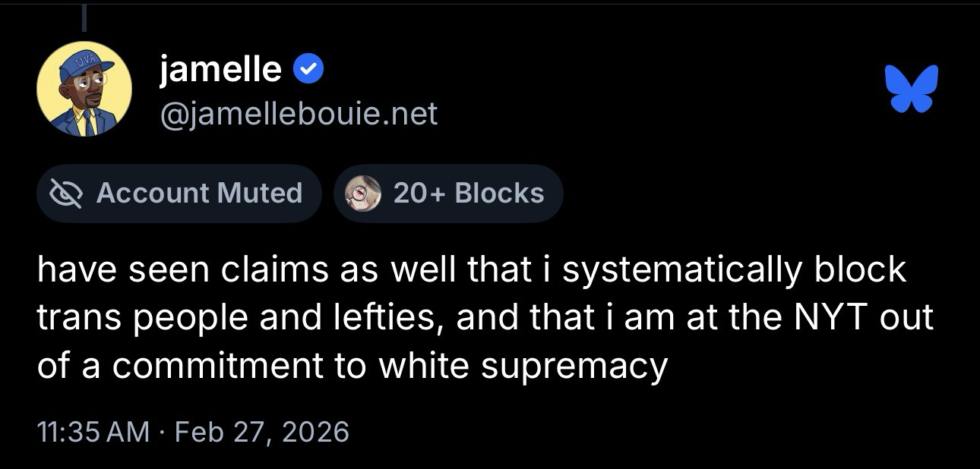Open the @jamellebouie.net handle link
The image size is (980, 469).
click(299, 114)
